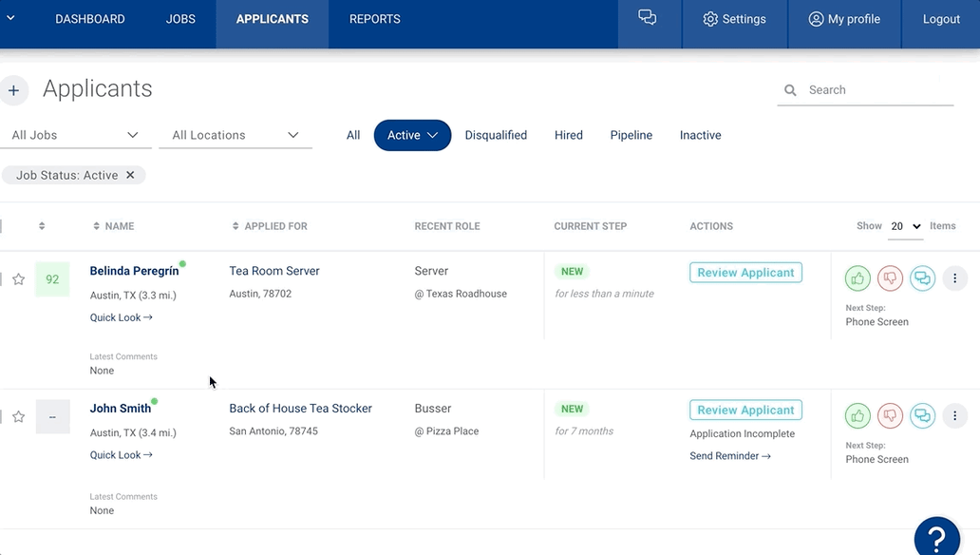The image size is (980, 555).
Task: Star John Smith as favorite
Action: tap(17, 415)
